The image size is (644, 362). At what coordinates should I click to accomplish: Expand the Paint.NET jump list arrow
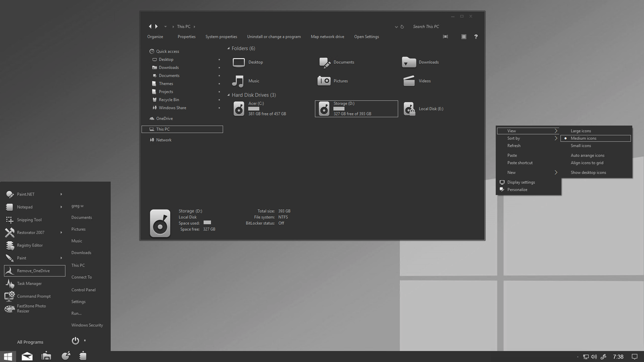[x=61, y=194]
